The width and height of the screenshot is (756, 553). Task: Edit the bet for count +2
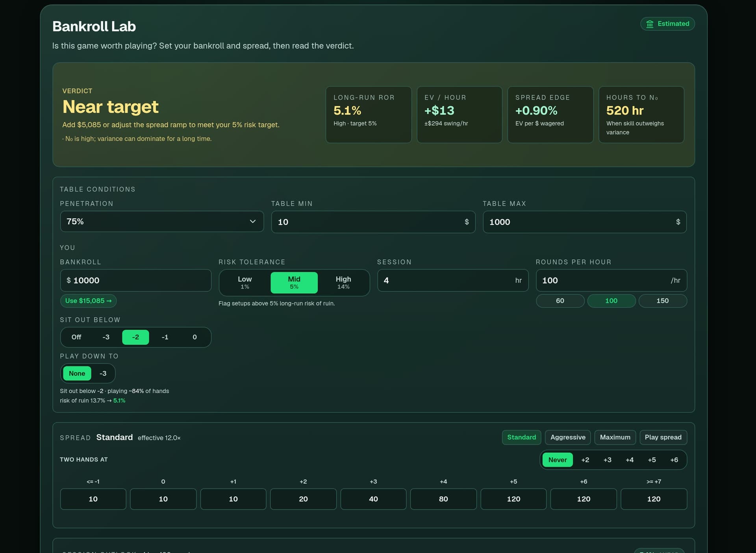coord(303,499)
